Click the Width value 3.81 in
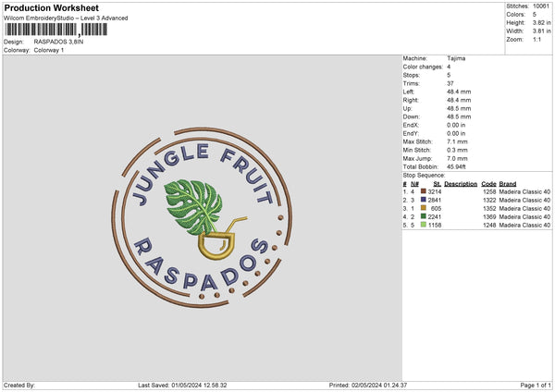Viewport: 555px width, 392px height. pos(542,31)
